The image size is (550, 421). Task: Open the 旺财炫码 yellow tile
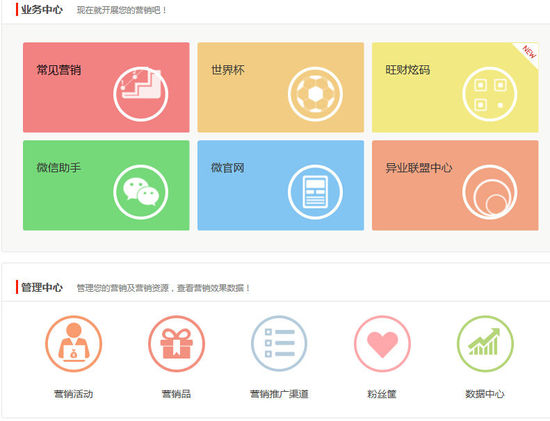click(455, 87)
